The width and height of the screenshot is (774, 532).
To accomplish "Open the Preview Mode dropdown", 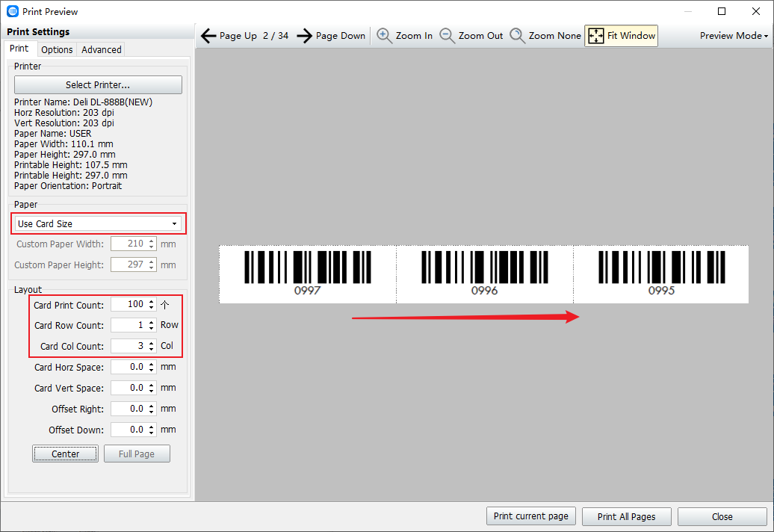I will pyautogui.click(x=734, y=36).
